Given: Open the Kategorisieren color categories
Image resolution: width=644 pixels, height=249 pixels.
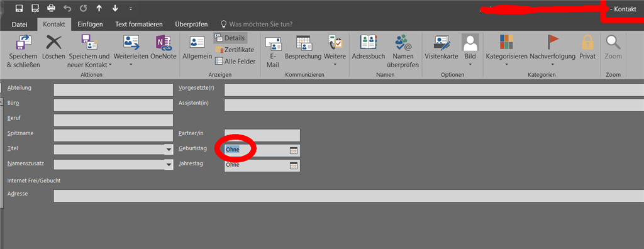Looking at the screenshot, I should tap(506, 51).
